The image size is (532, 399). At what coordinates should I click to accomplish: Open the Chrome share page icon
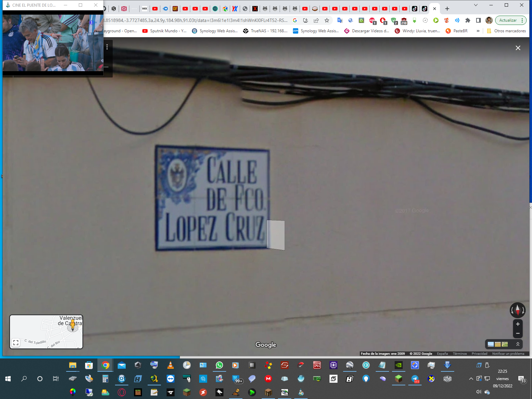(x=316, y=20)
